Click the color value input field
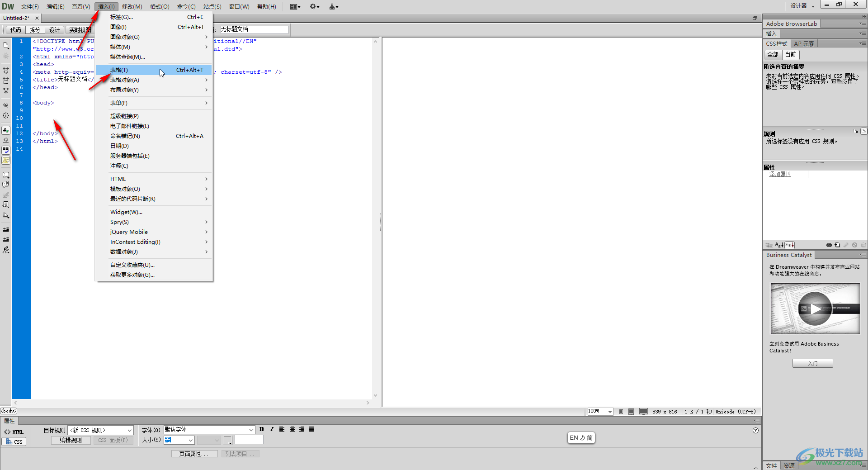 click(x=249, y=440)
